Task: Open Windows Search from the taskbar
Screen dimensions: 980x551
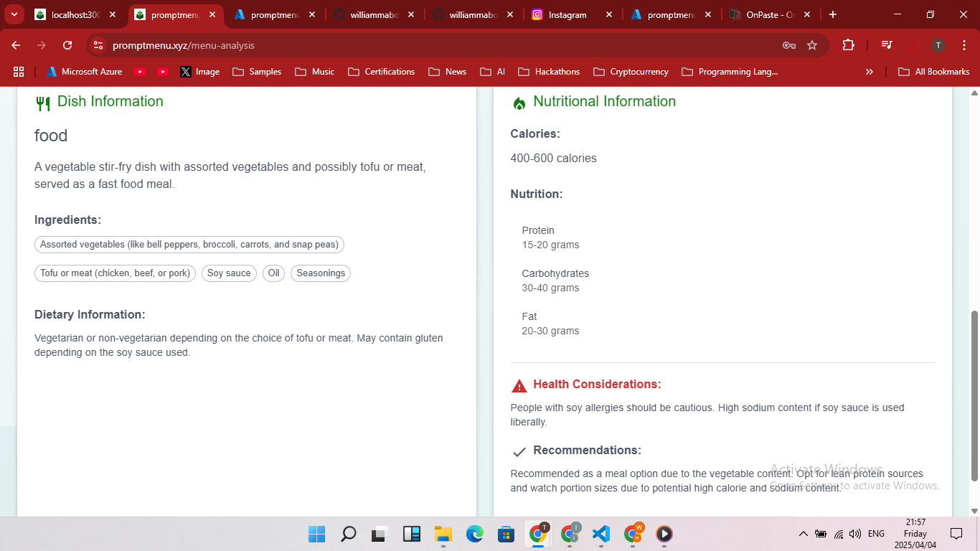Action: click(x=348, y=534)
